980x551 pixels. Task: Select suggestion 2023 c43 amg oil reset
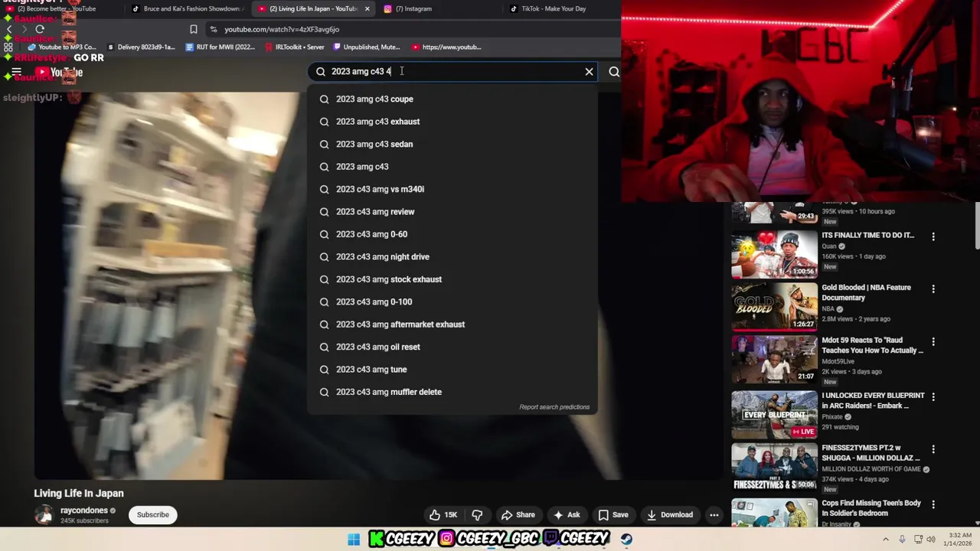pos(452,347)
